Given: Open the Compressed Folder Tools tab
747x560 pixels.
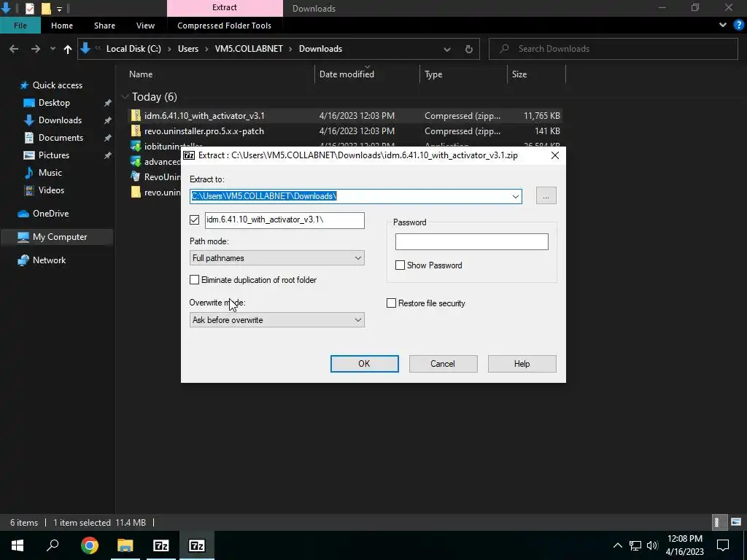Looking at the screenshot, I should pyautogui.click(x=224, y=26).
